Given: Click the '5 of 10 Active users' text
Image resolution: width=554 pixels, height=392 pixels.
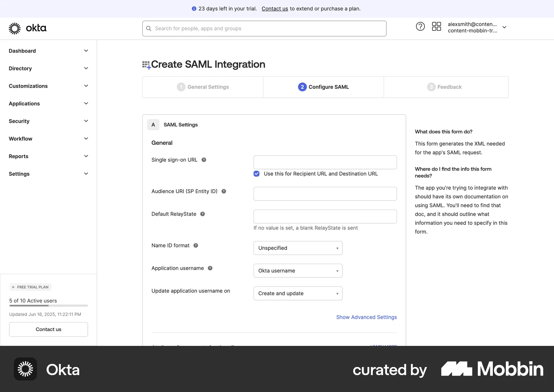Looking at the screenshot, I should 33,301.
